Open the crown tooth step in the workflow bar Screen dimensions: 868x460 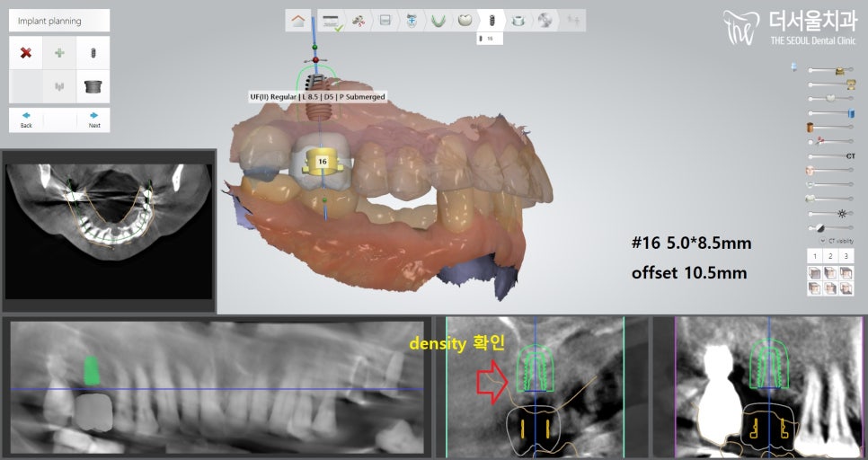465,20
